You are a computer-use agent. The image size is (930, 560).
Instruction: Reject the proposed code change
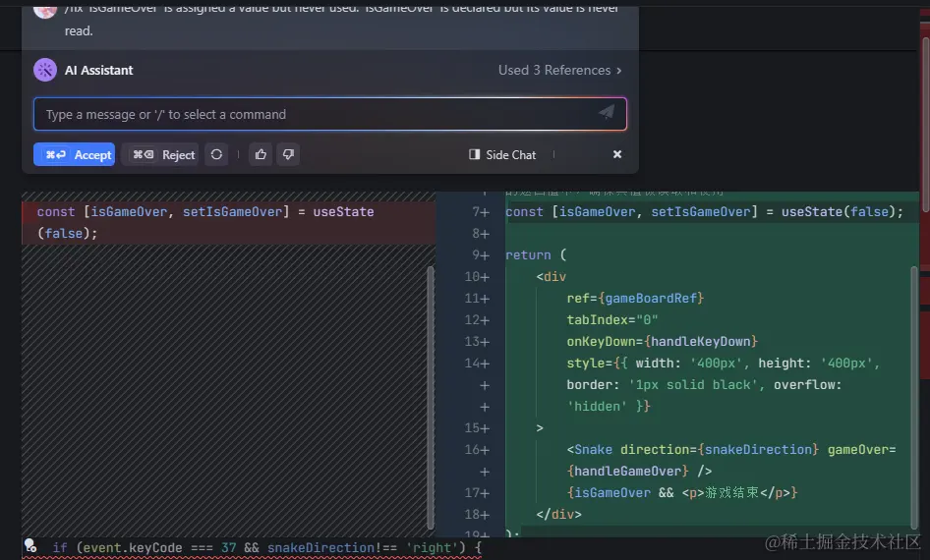tap(164, 154)
